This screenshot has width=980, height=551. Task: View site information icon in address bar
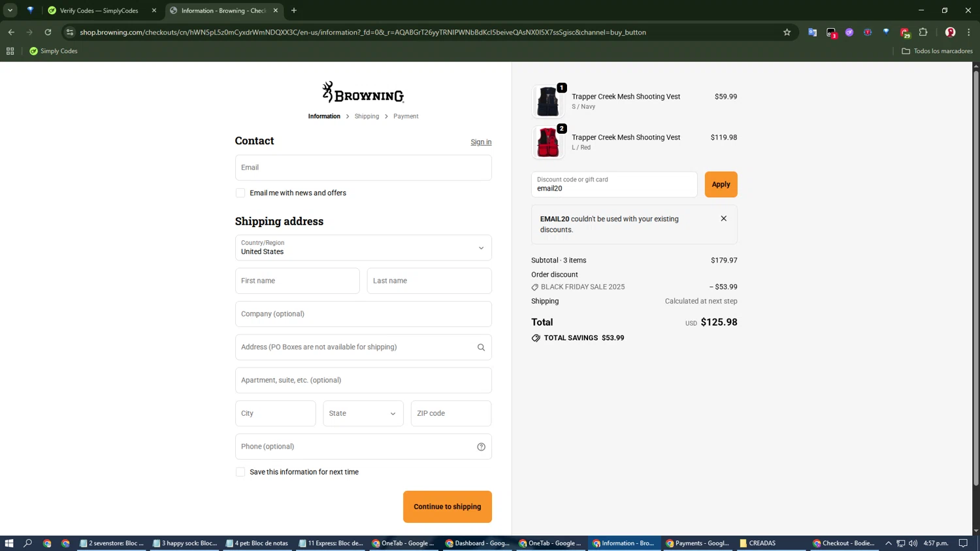pyautogui.click(x=70, y=32)
